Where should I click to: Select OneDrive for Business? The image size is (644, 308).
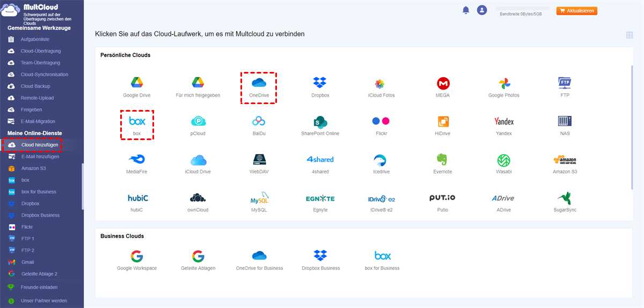(x=259, y=260)
